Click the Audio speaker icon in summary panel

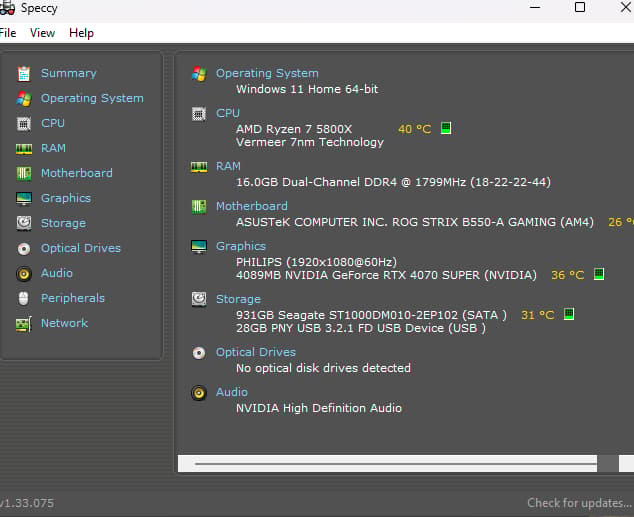199,393
